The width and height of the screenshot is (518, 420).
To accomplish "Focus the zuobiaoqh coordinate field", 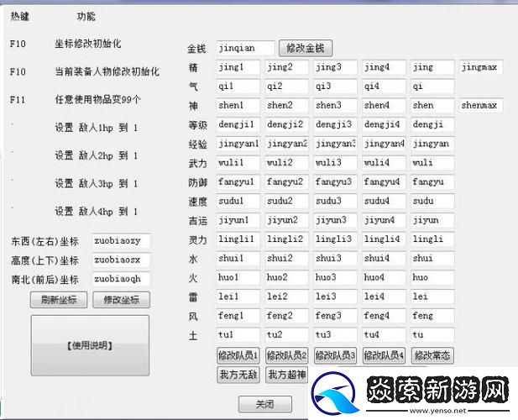I will coord(121,279).
